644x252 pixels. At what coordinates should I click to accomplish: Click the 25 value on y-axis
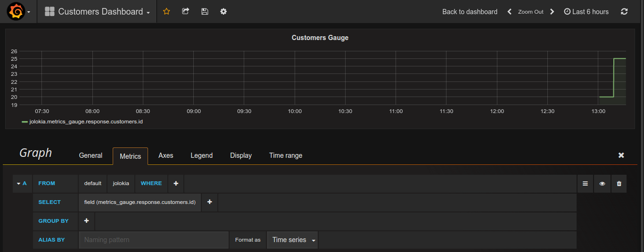pyautogui.click(x=14, y=59)
